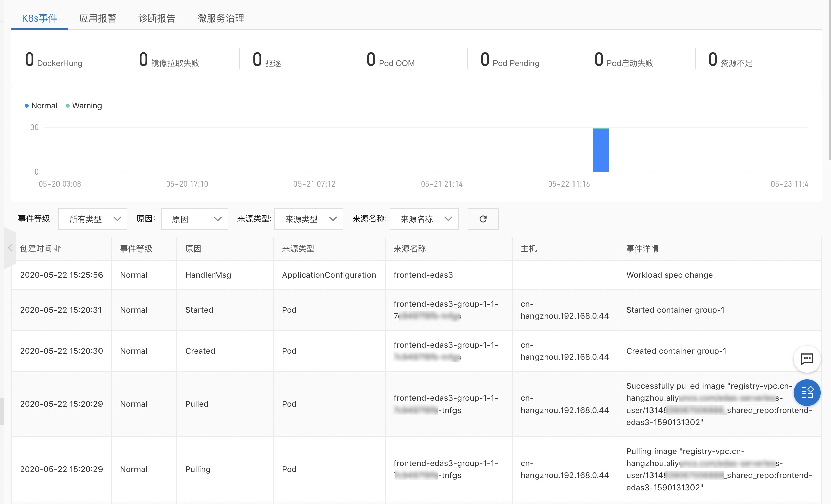
Task: Click the Pulling image detail text
Action: click(719, 469)
